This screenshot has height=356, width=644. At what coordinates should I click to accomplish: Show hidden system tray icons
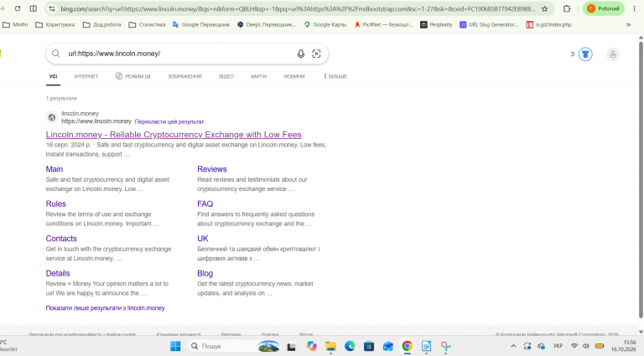[x=513, y=346]
